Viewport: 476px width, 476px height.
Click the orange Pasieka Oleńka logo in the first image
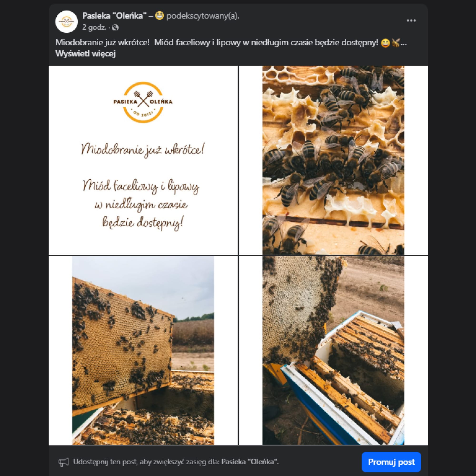pos(143,102)
